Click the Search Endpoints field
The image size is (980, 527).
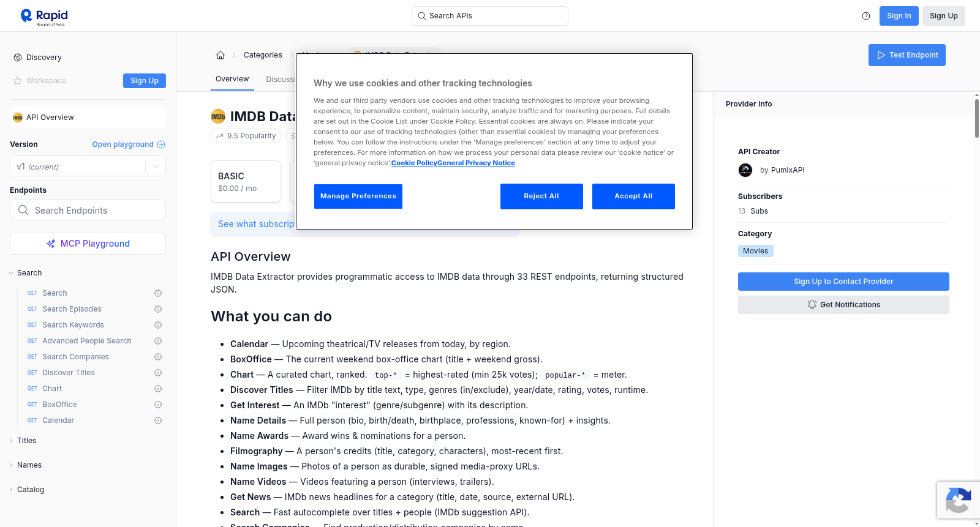[88, 210]
